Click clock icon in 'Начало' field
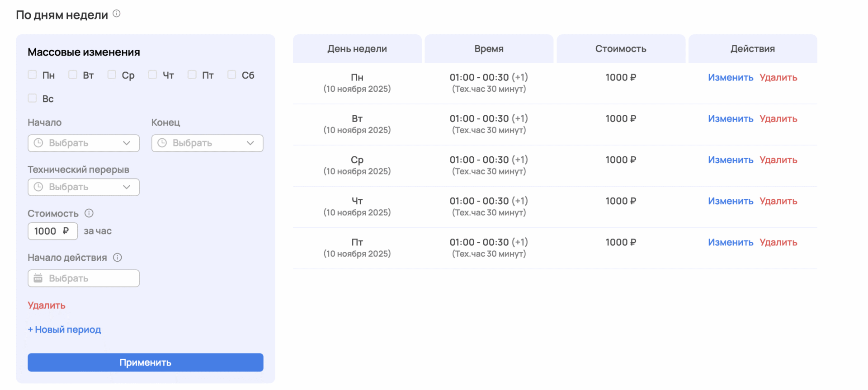 tap(38, 143)
